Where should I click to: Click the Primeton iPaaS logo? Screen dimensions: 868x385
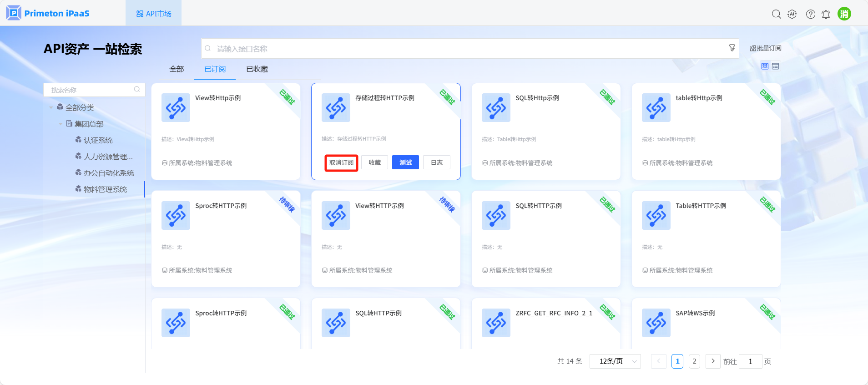(48, 13)
